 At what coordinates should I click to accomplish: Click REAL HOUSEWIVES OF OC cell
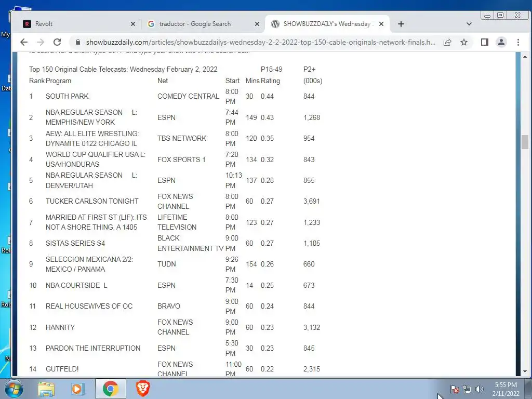click(89, 306)
